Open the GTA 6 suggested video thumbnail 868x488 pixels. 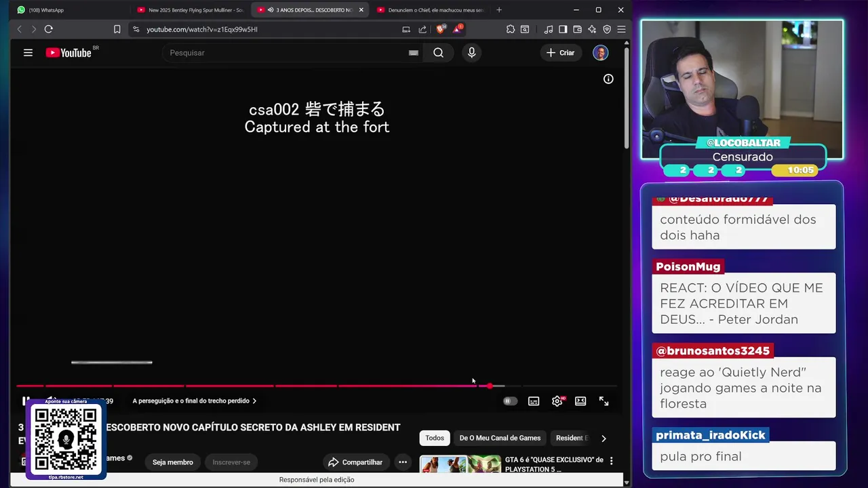coord(460,464)
